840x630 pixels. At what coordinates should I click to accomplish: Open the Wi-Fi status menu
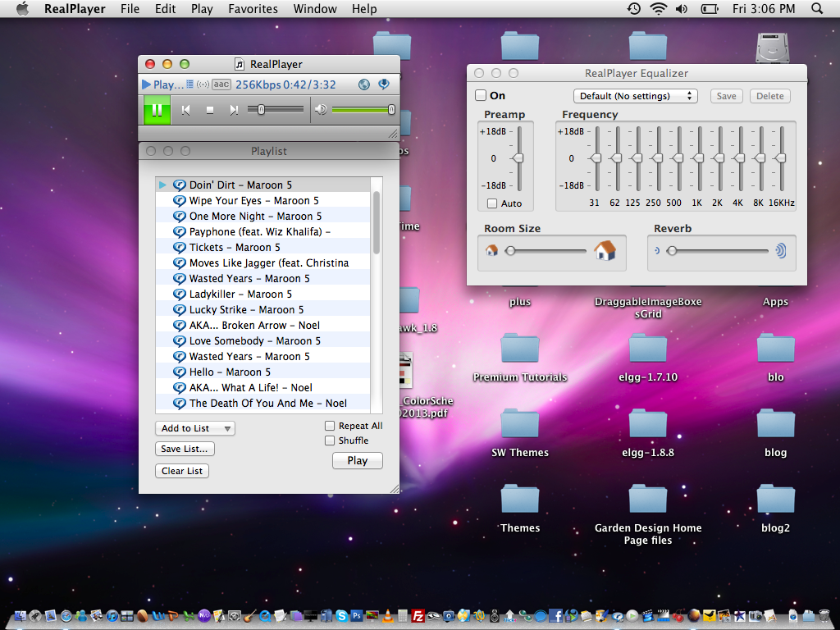pos(659,8)
